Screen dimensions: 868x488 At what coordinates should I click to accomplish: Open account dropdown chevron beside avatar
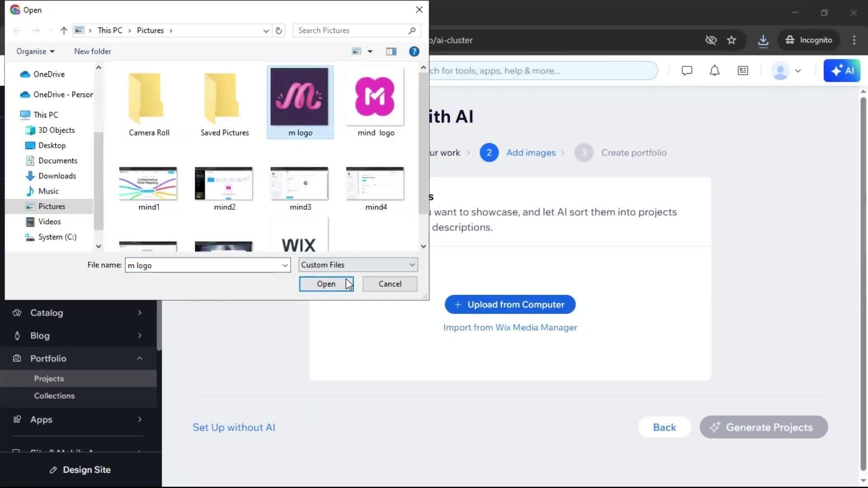798,71
